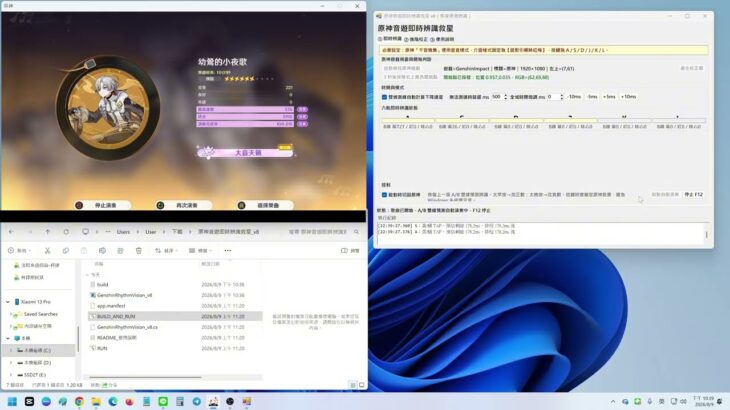Click the Back arrow in File Explorer

pos(11,231)
